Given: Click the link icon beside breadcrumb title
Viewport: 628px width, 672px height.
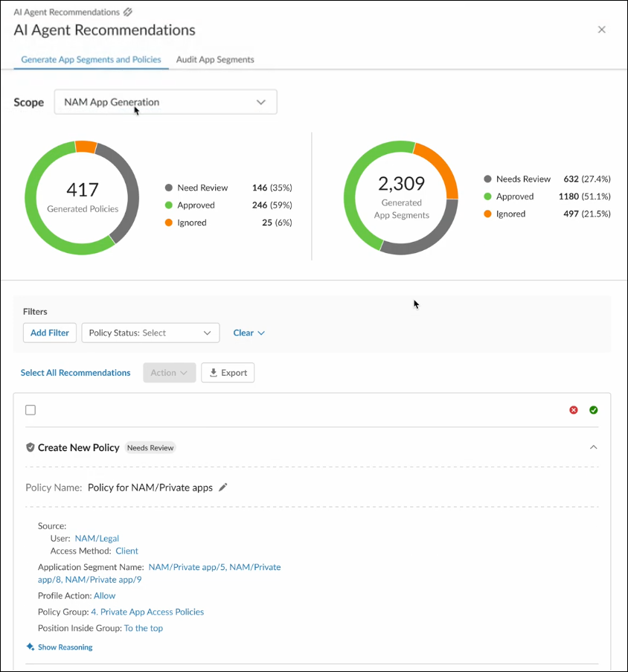Looking at the screenshot, I should click(x=128, y=12).
